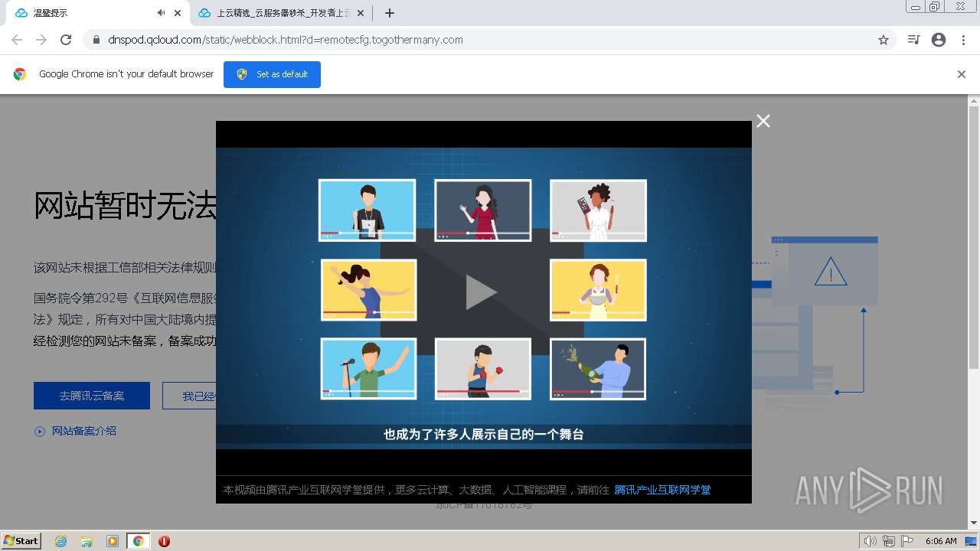This screenshot has height=551, width=980.
Task: Switch to the 上云精选 tab
Action: [x=281, y=13]
